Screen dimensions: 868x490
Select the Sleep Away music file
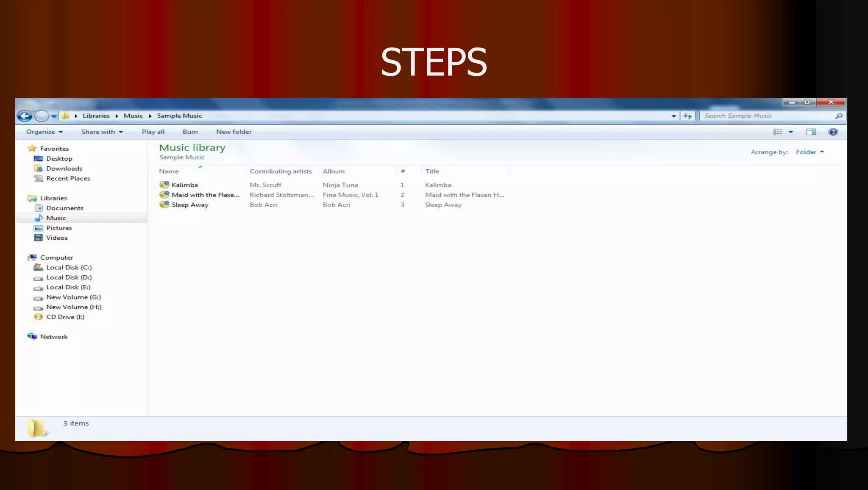point(190,205)
